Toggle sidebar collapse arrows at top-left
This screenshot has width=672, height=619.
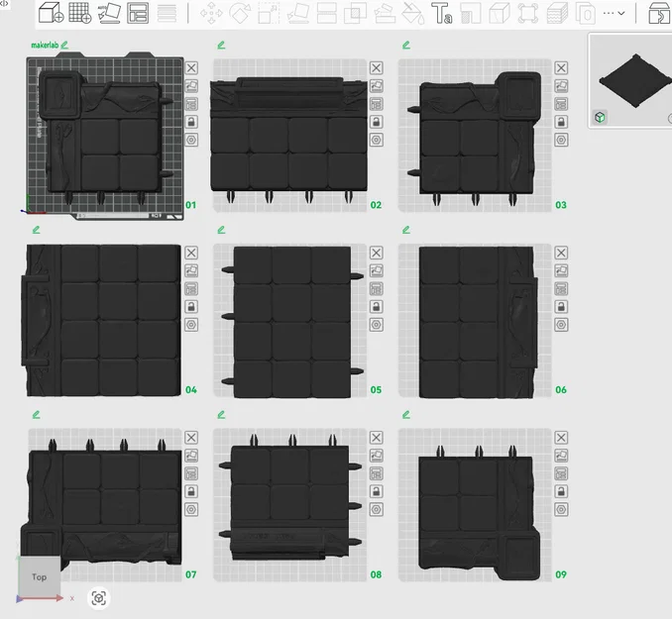point(4,3)
